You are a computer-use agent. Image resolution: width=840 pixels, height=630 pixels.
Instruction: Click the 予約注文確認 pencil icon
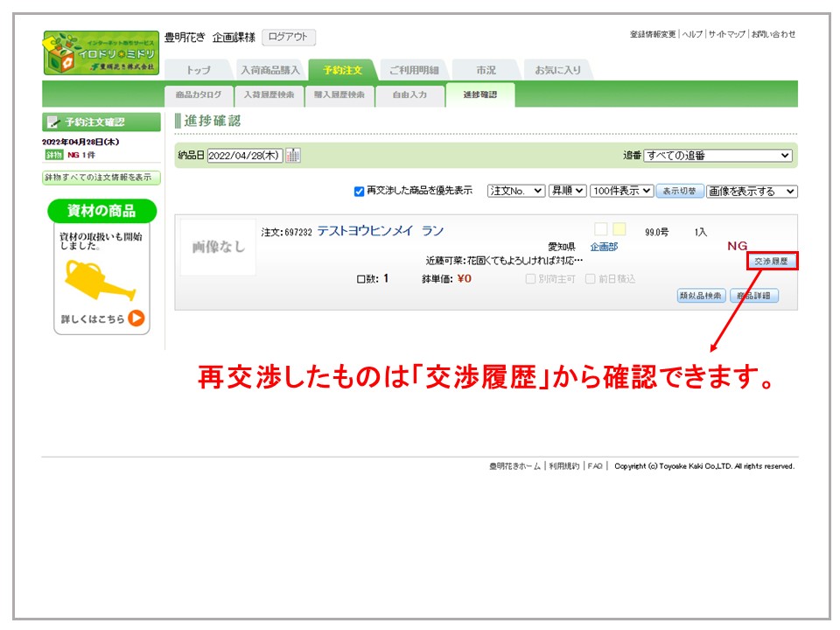coord(52,122)
